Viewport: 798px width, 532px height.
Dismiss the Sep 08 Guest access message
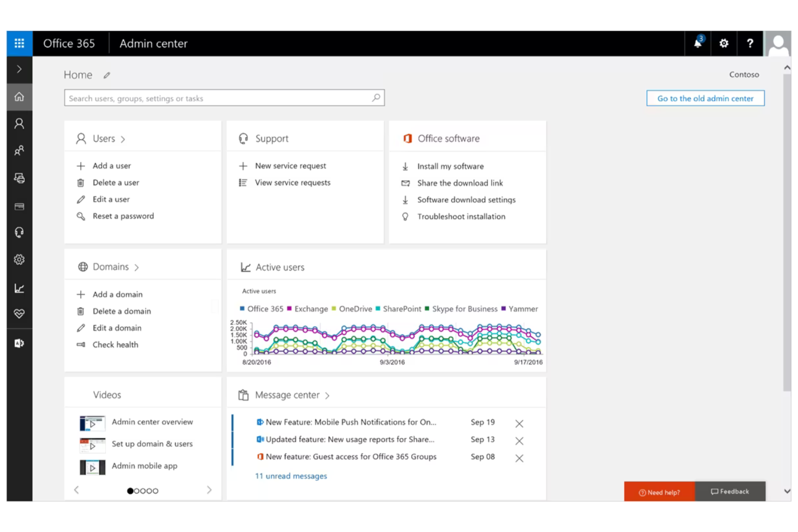tap(519, 458)
